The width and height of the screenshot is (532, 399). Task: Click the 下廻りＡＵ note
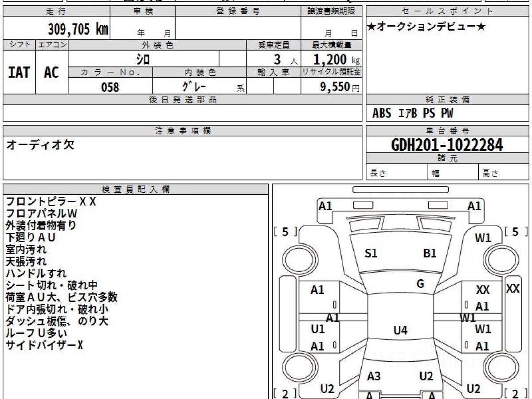point(31,237)
